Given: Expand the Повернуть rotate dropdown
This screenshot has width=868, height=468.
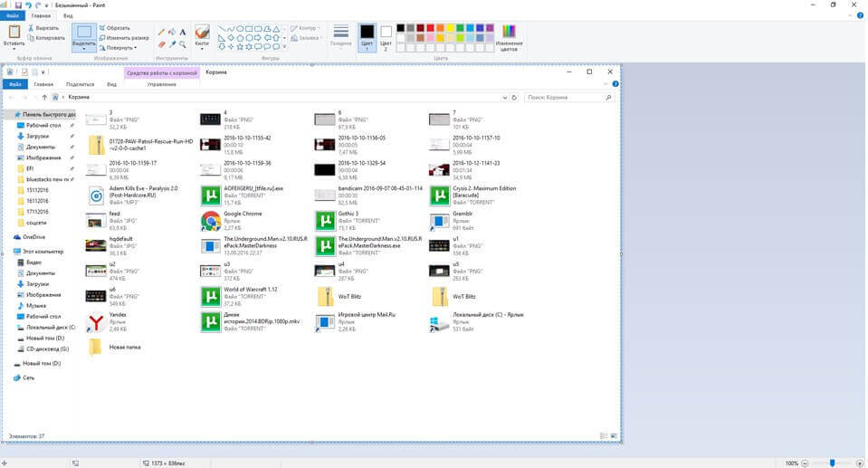Looking at the screenshot, I should click(x=119, y=48).
